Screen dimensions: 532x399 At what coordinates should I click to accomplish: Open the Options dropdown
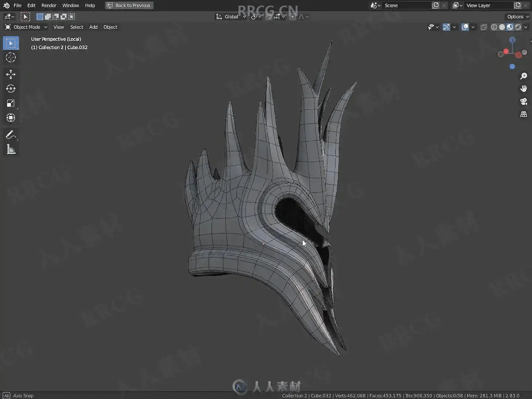pos(518,17)
